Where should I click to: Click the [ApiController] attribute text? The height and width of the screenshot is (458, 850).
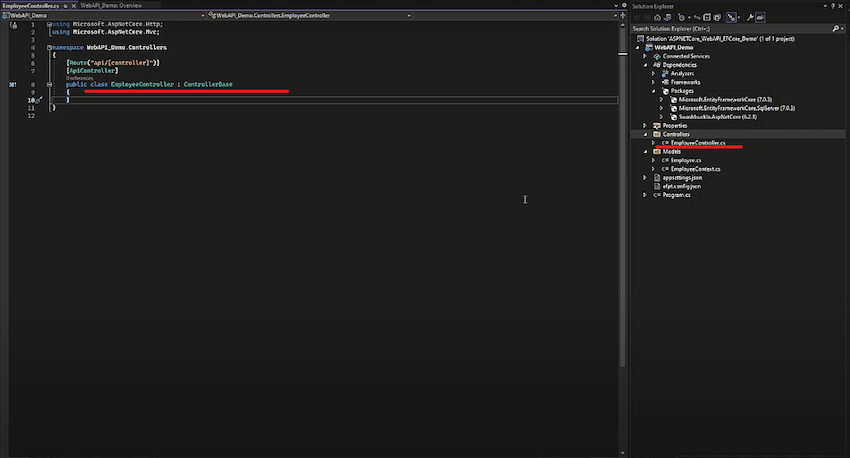coord(92,70)
